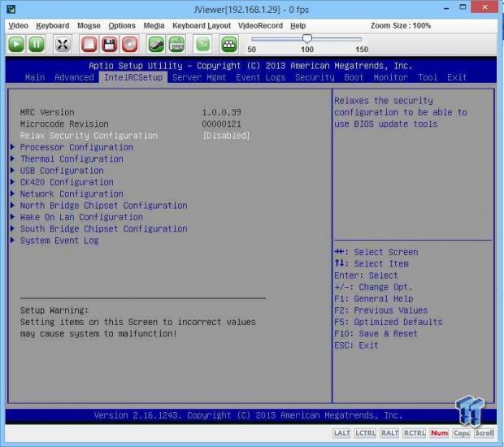Viewport: 504px width, 447px height.
Task: Toggle full screen with the arrows icon
Action: click(63, 44)
